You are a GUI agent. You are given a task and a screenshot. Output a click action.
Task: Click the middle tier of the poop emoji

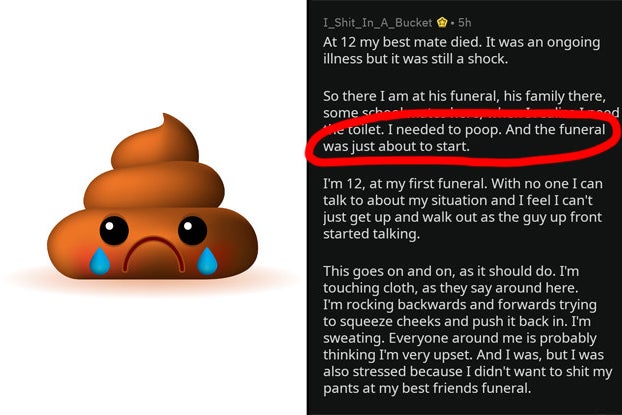154,185
